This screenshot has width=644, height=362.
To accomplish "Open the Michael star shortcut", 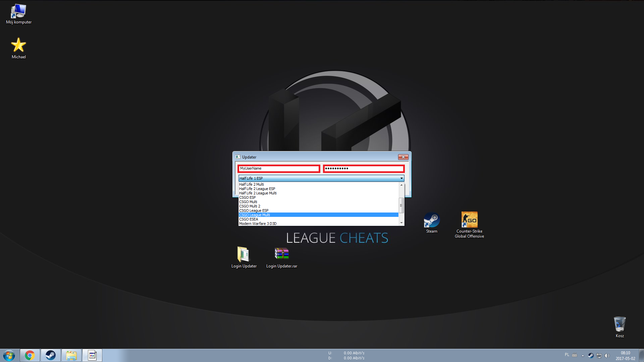I will pos(19,48).
